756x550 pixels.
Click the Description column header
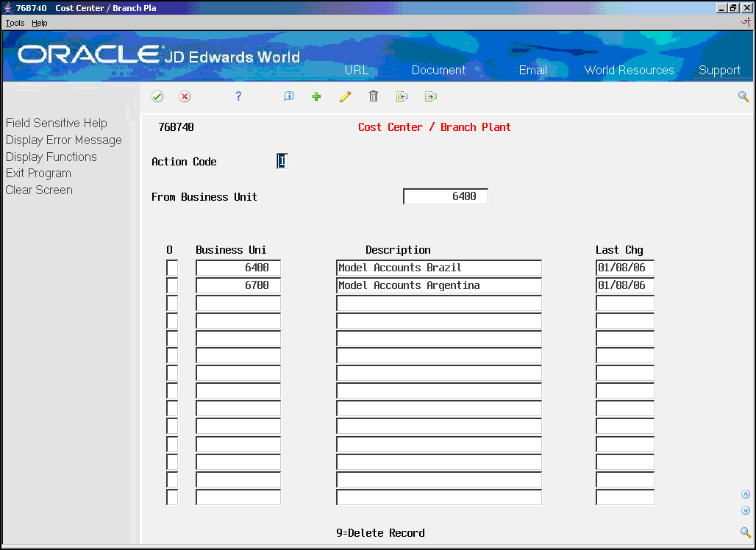click(398, 250)
